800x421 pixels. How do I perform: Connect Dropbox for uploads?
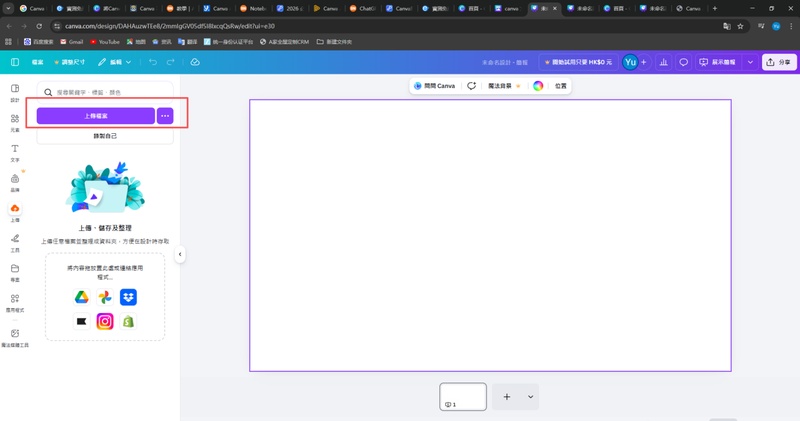tap(129, 297)
